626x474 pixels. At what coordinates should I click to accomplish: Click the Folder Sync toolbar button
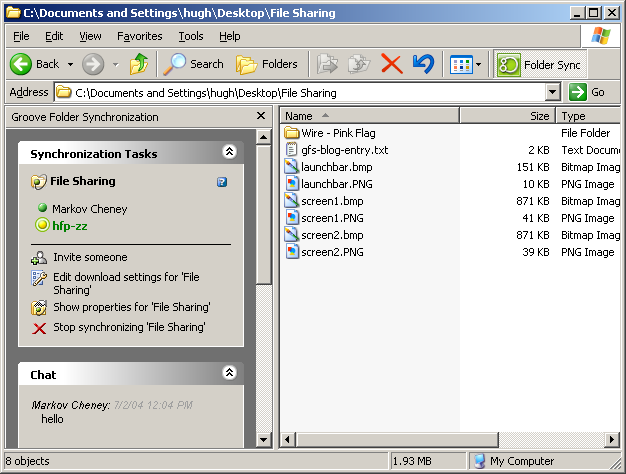click(x=539, y=64)
